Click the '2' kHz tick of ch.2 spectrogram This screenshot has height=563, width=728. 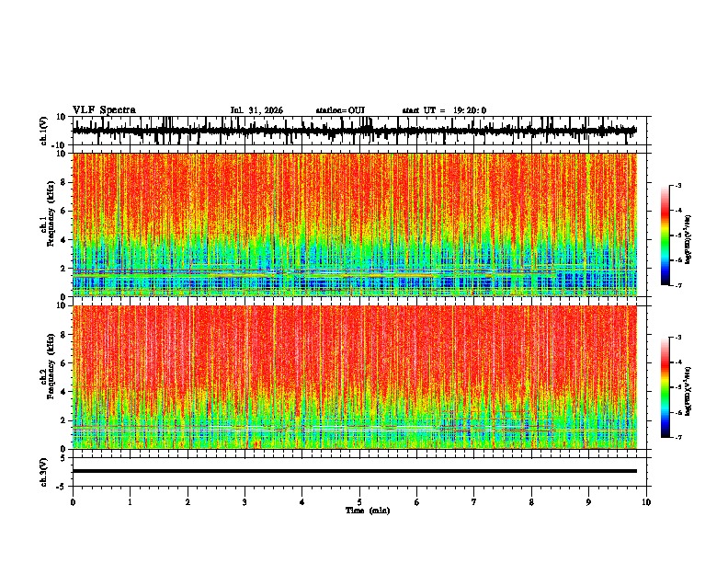64,420
